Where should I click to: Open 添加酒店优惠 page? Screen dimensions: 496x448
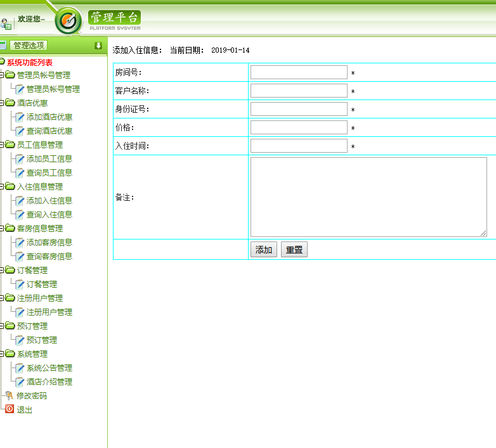pos(49,117)
